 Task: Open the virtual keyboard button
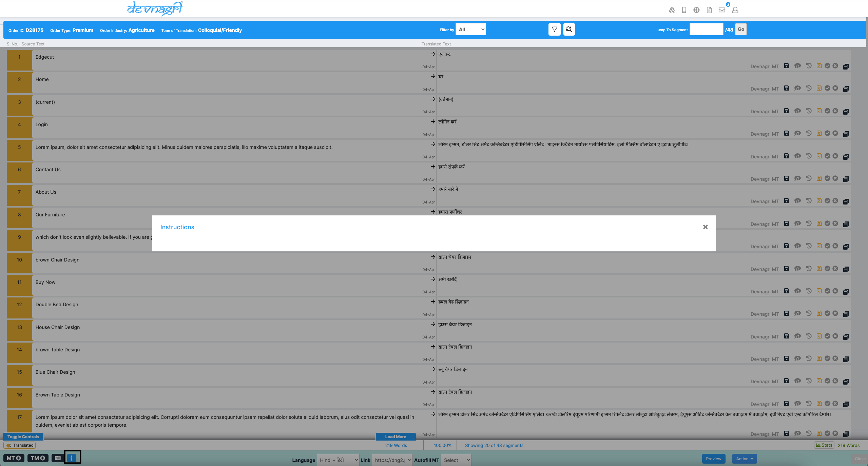click(58, 458)
